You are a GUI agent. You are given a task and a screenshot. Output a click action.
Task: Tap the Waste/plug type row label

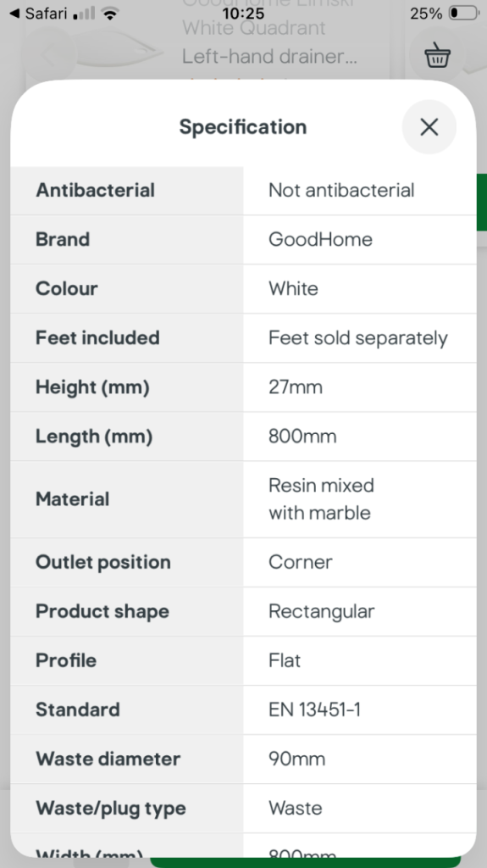pyautogui.click(x=111, y=808)
